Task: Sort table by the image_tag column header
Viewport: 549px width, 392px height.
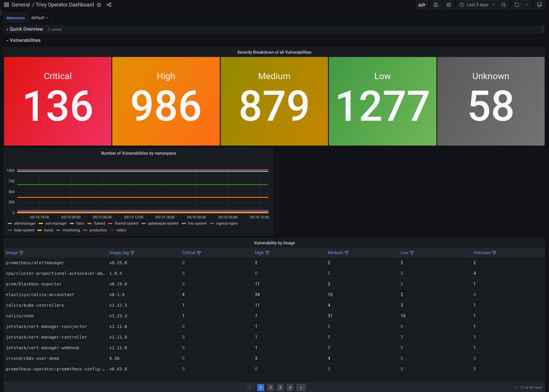Action: tap(119, 253)
